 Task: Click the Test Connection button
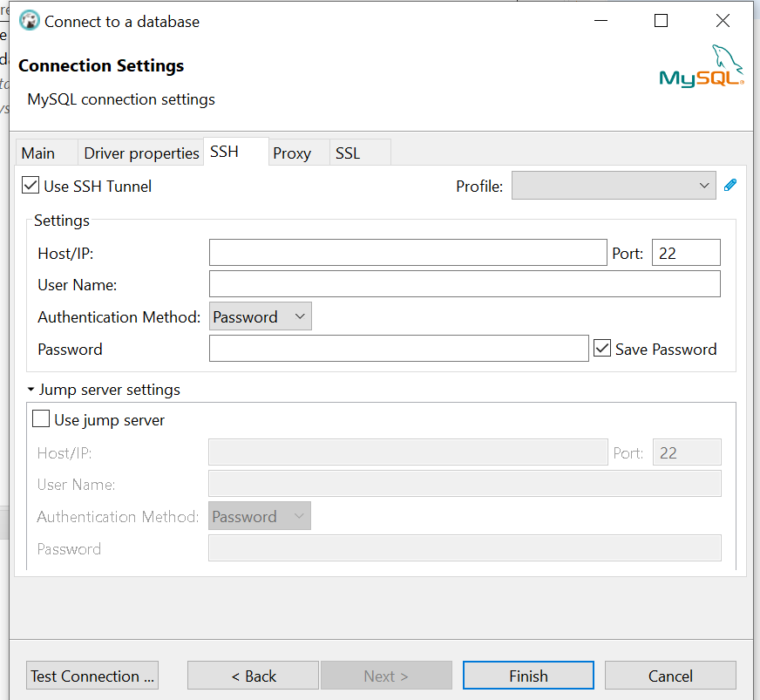coord(92,676)
